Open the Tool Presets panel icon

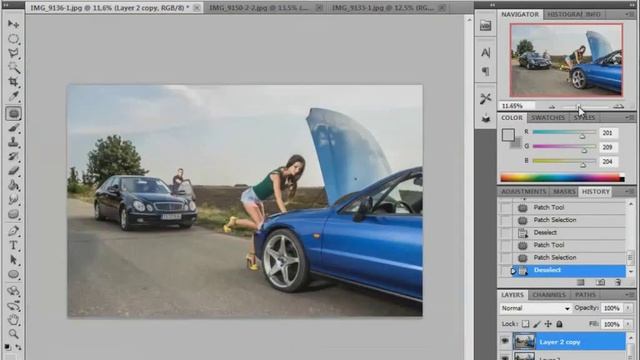(x=485, y=98)
